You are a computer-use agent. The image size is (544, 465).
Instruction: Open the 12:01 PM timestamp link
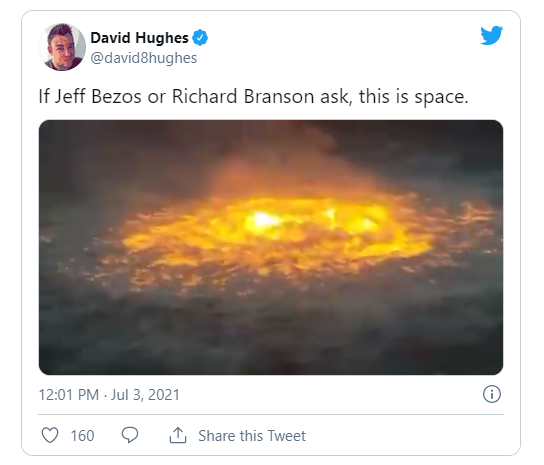click(69, 395)
